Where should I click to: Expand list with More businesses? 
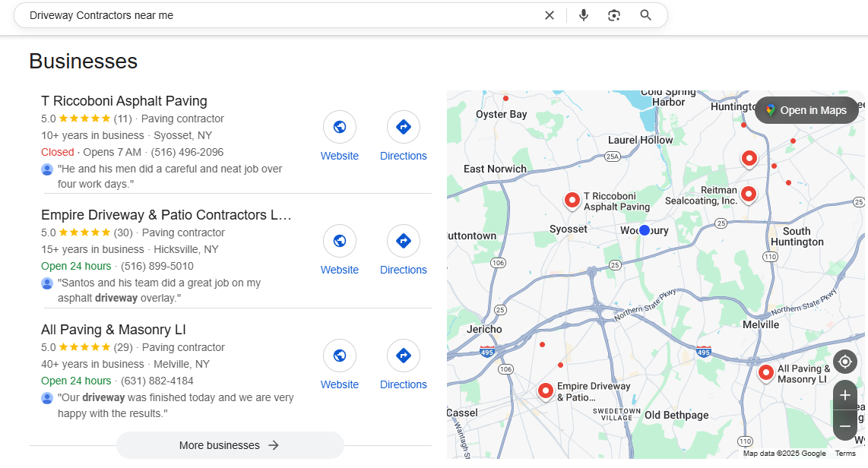pyautogui.click(x=230, y=445)
